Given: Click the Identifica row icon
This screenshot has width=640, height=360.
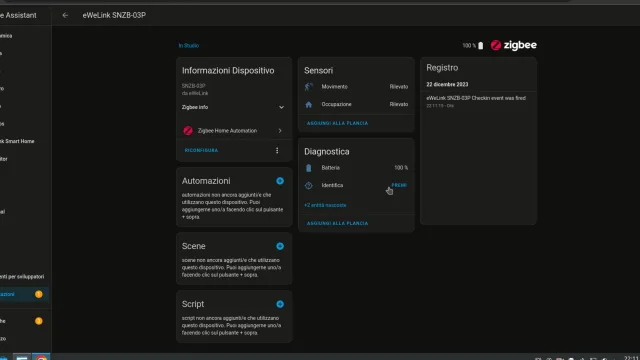Looking at the screenshot, I should [309, 185].
